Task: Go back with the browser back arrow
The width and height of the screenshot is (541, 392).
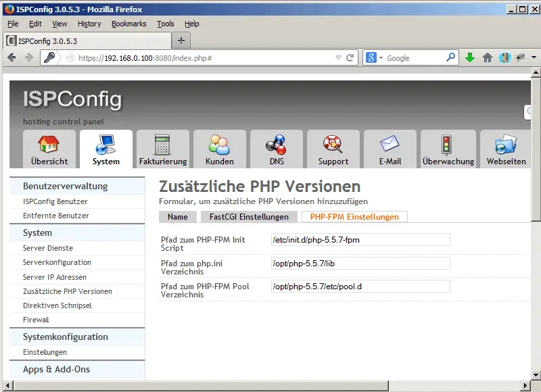Action: click(11, 57)
